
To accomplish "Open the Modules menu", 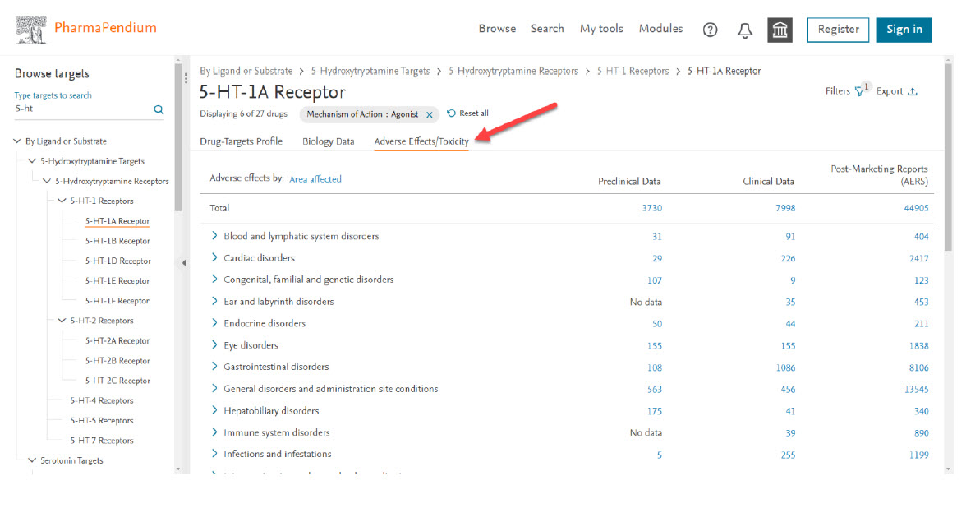I will pos(660,29).
